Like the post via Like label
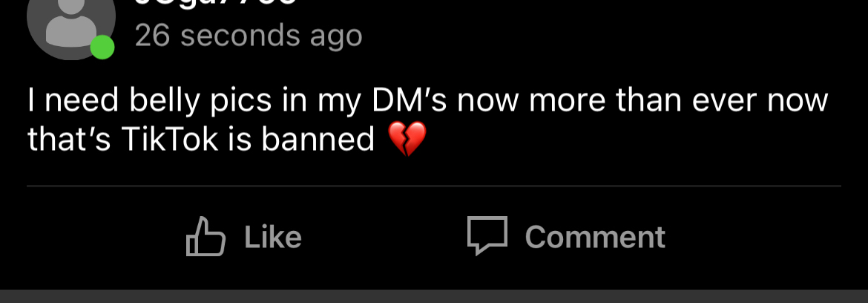 (273, 237)
